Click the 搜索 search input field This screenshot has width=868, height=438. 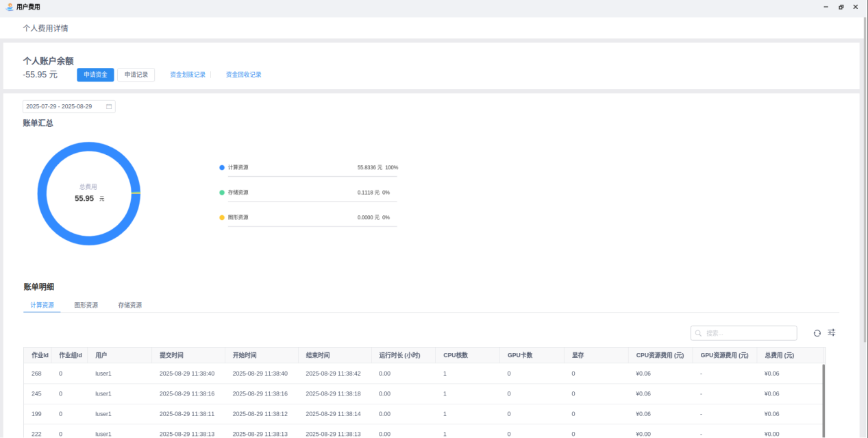pyautogui.click(x=748, y=333)
